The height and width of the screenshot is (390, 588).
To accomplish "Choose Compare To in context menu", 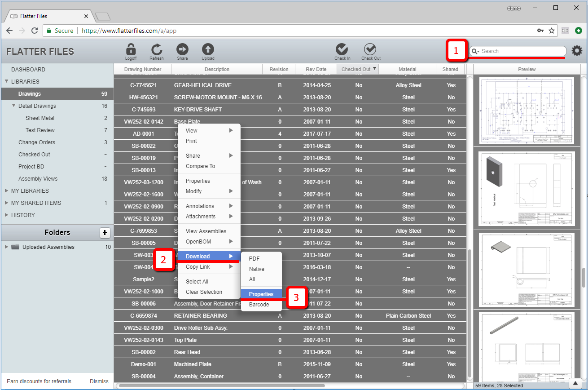I will click(x=209, y=166).
